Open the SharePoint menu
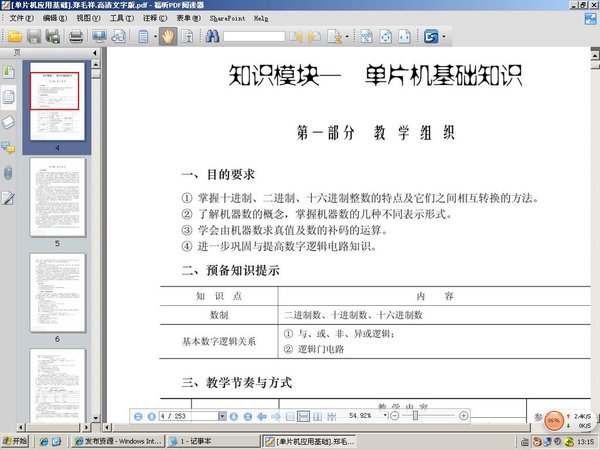The width and height of the screenshot is (600, 450). pyautogui.click(x=227, y=18)
